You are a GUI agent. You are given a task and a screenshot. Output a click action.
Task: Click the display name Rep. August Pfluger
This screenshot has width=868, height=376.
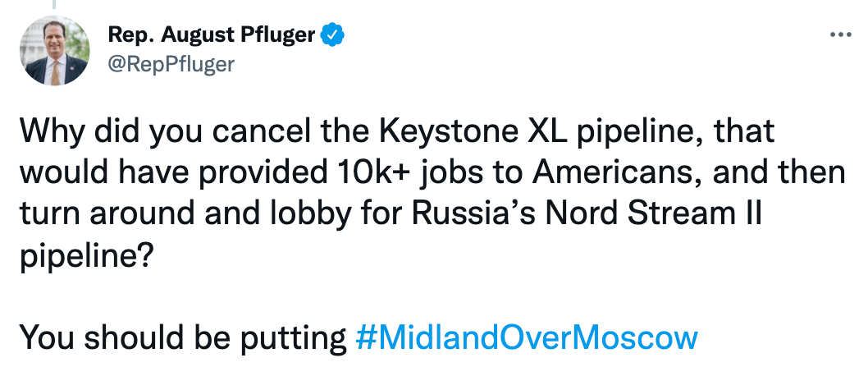211,35
